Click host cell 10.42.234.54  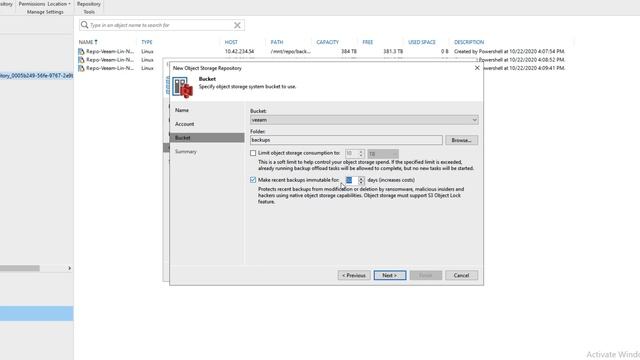(239, 51)
